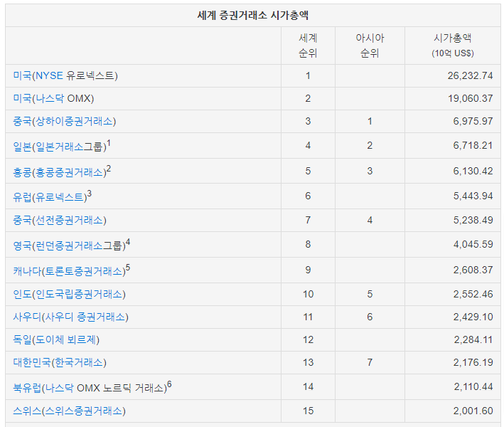Image resolution: width=504 pixels, height=427 pixels.
Task: Open the 인도국립증권거래소 link
Action: [78, 295]
